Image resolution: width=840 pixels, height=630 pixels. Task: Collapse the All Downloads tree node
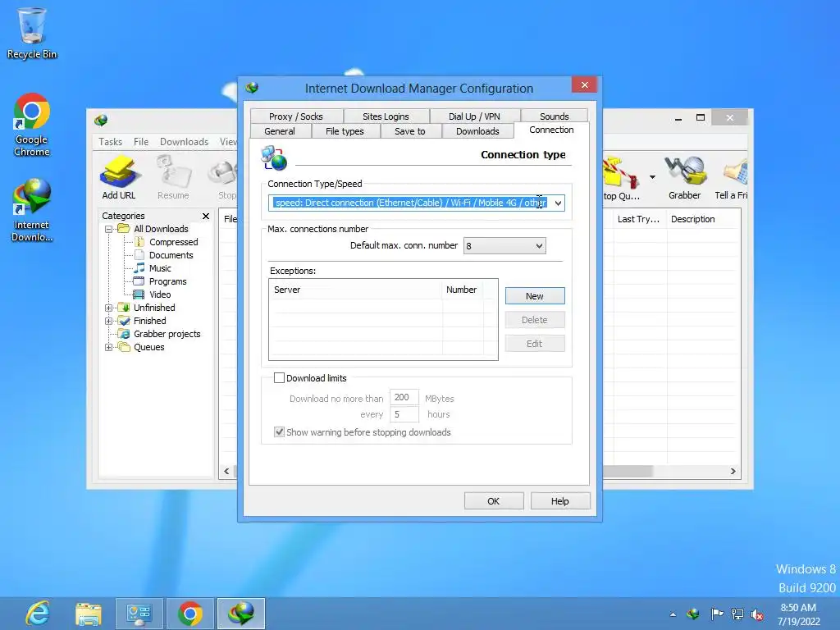109,229
